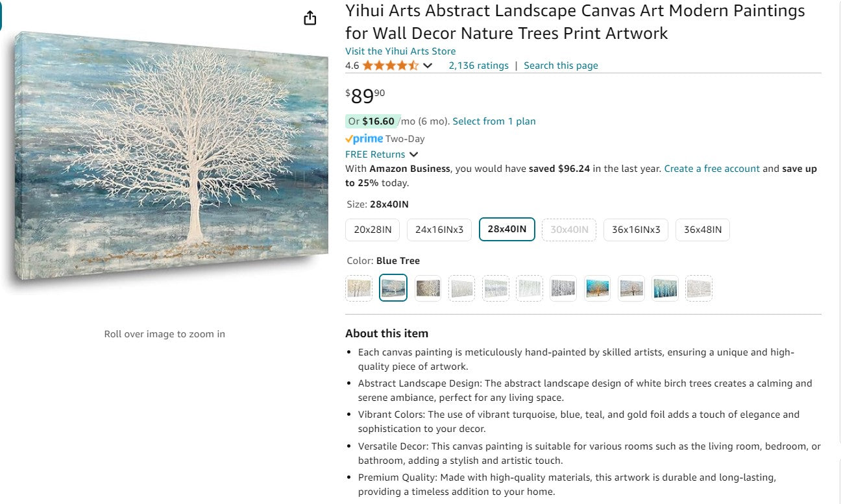Select the bright turquoise tree color variant

[597, 288]
